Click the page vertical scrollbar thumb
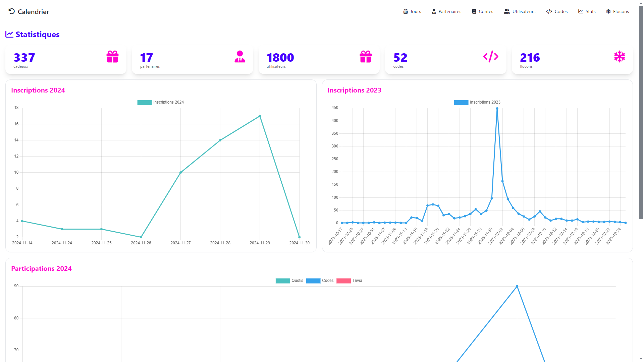The image size is (644, 362). [x=641, y=113]
